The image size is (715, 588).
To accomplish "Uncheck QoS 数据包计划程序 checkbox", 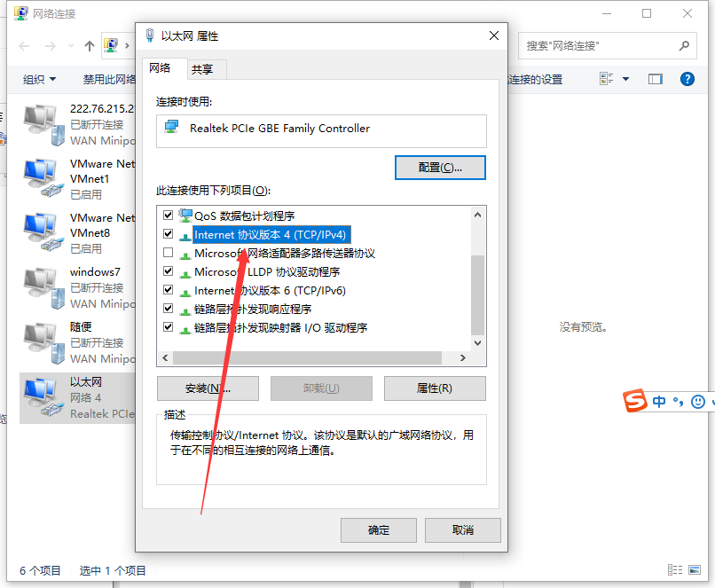I will coord(169,216).
